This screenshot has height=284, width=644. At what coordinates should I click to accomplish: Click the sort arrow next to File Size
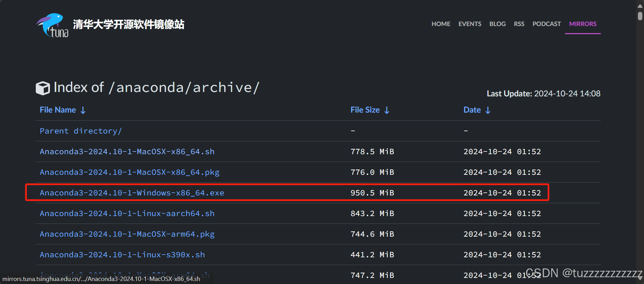point(387,110)
